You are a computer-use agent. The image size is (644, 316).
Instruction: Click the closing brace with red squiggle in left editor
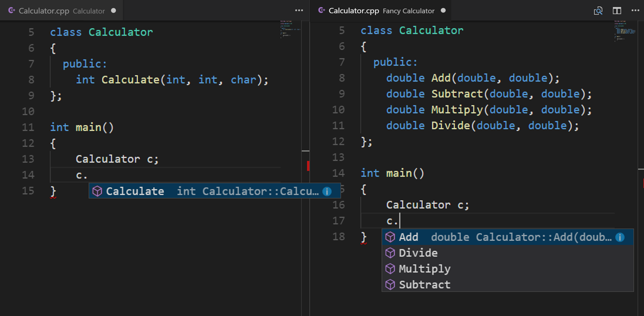pyautogui.click(x=53, y=191)
